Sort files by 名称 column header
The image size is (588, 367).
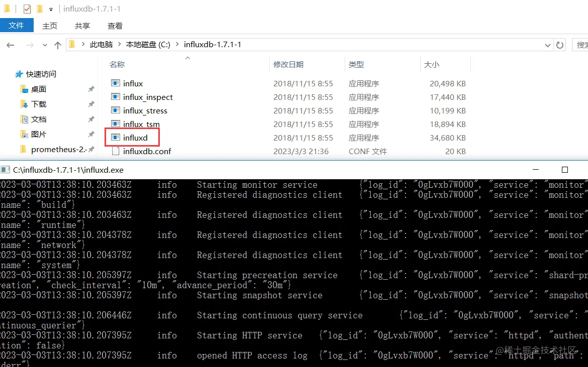[117, 64]
